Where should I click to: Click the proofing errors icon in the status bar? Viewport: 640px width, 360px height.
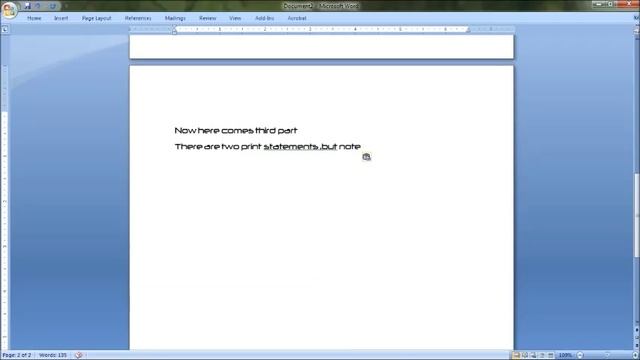tap(79, 355)
